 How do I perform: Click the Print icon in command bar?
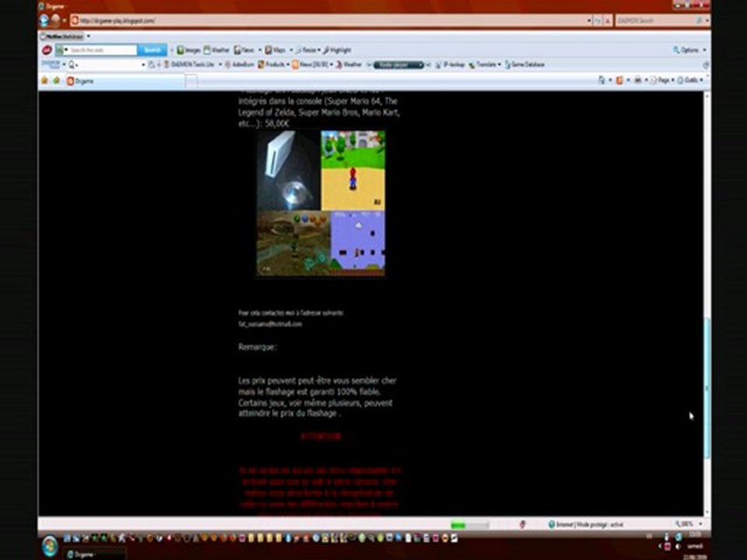pyautogui.click(x=637, y=80)
